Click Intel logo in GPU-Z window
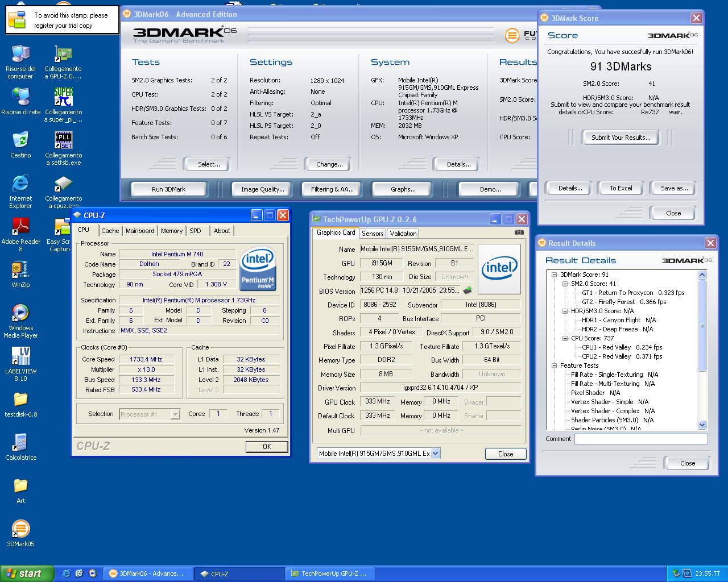The width and height of the screenshot is (728, 582). point(499,269)
